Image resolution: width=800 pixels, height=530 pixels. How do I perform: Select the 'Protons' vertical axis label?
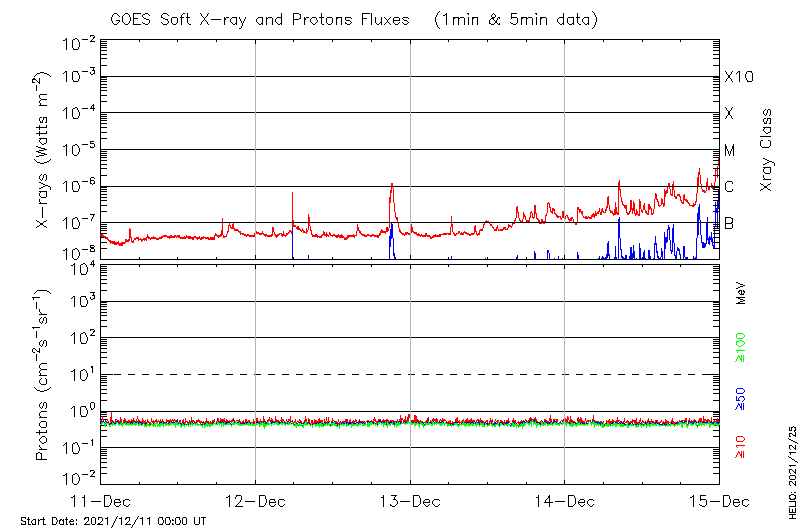(44, 375)
